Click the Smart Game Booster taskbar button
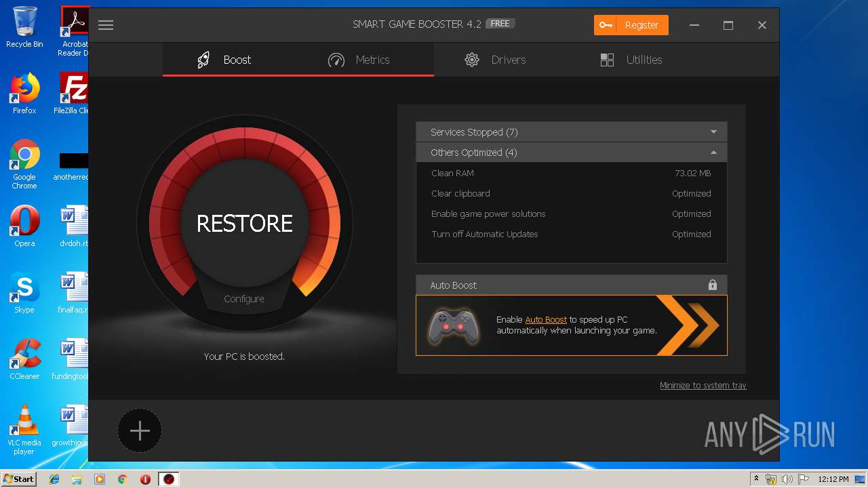Viewport: 868px width, 488px height. [x=169, y=479]
